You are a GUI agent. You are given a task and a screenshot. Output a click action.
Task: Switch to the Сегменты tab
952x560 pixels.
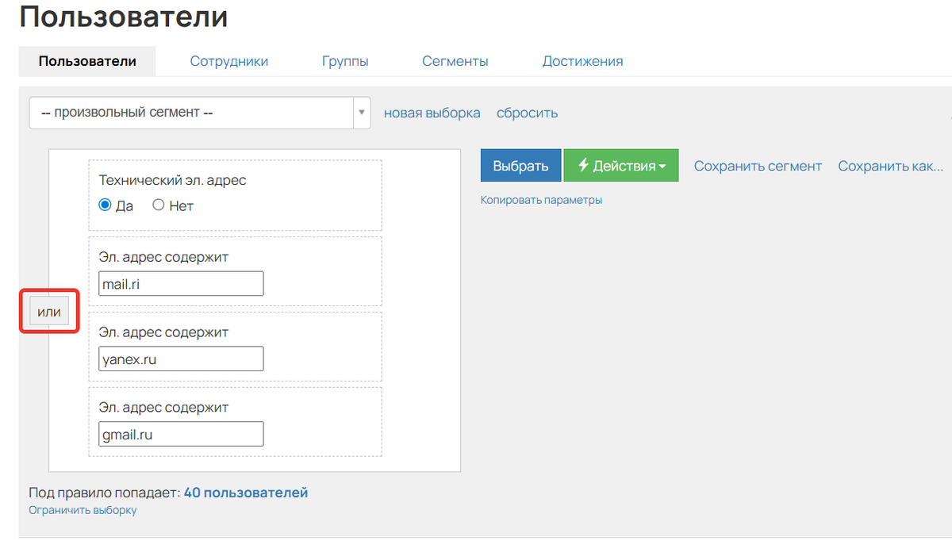455,60
